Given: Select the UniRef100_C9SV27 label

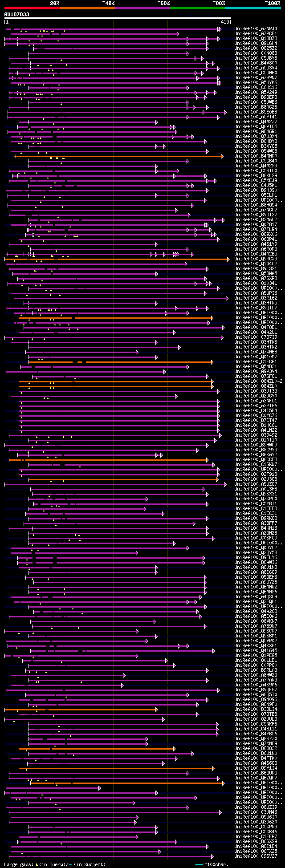Looking at the screenshot, I should coord(256,856).
